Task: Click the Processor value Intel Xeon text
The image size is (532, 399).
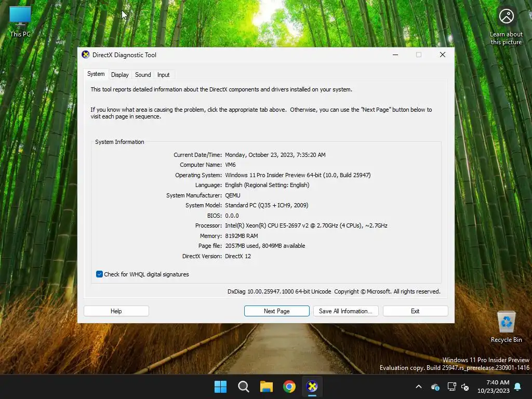Action: (x=306, y=225)
